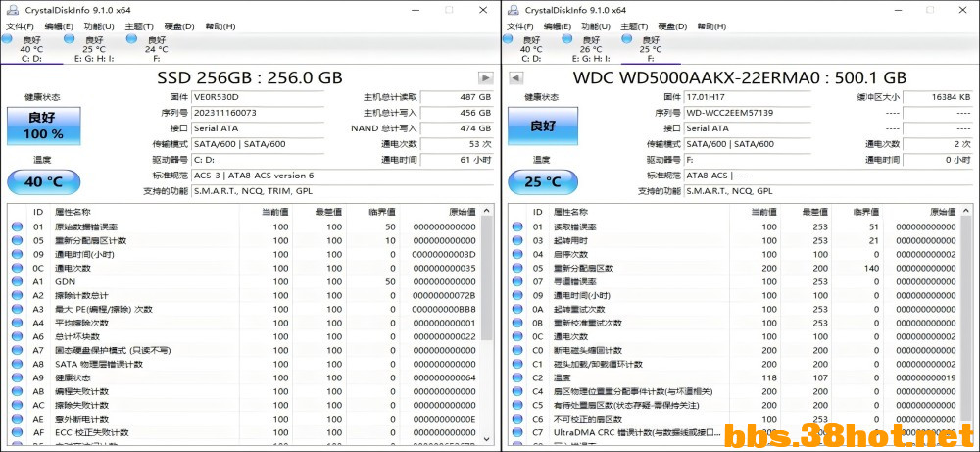Click the serial number field 202311160073
This screenshot has height=452, width=980.
click(257, 113)
